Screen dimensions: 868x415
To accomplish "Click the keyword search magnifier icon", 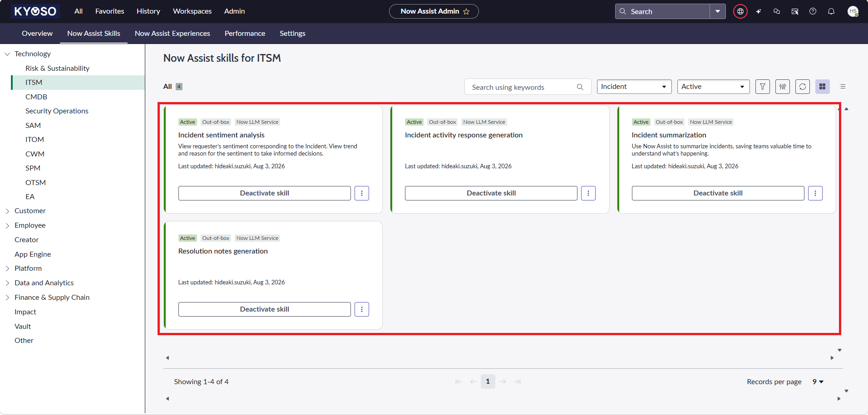I will tap(580, 87).
